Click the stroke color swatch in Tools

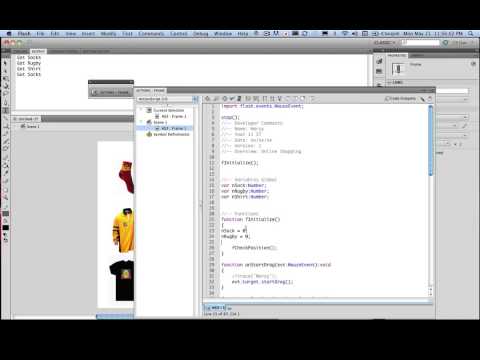point(5,214)
